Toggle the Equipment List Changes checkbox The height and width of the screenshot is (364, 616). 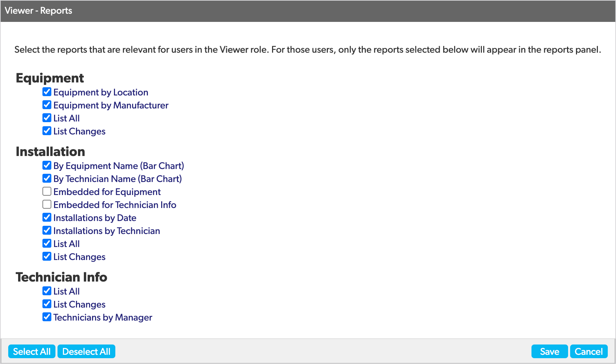pyautogui.click(x=47, y=131)
